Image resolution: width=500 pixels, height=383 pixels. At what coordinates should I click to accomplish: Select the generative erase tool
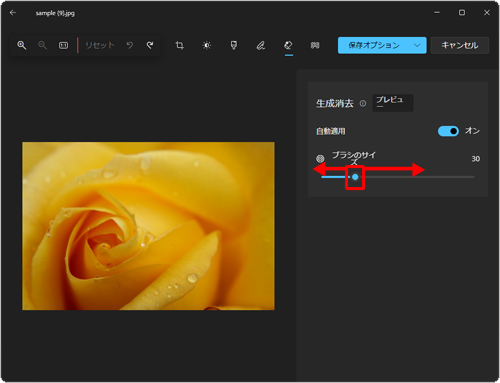[288, 45]
